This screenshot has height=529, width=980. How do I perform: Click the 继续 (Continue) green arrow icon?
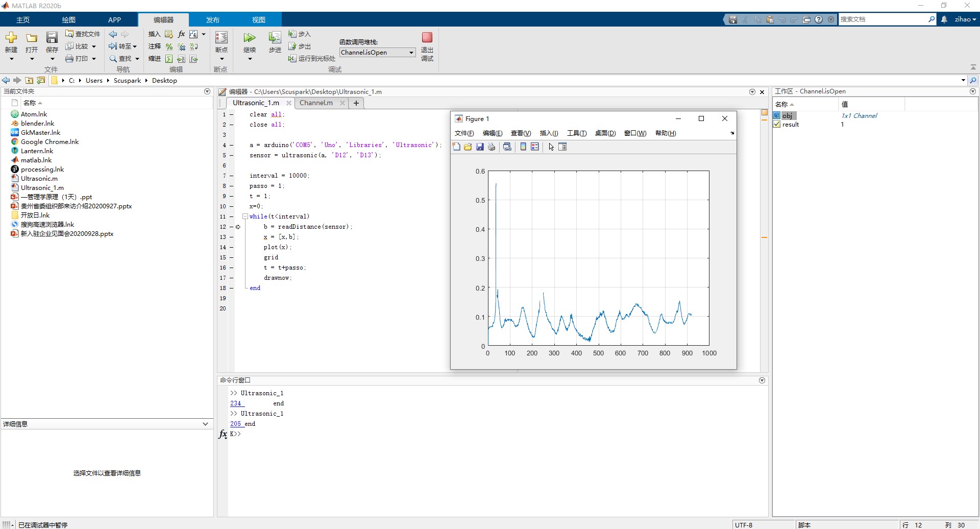250,38
